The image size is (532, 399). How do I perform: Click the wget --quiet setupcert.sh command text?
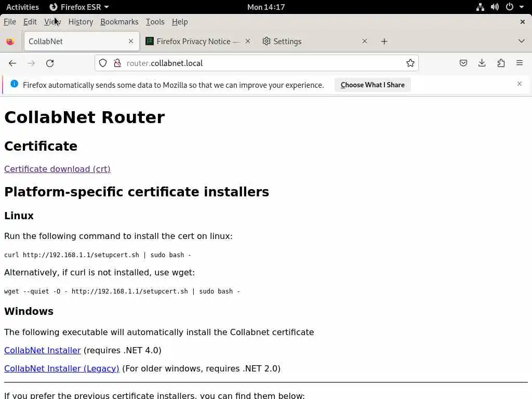[122, 291]
